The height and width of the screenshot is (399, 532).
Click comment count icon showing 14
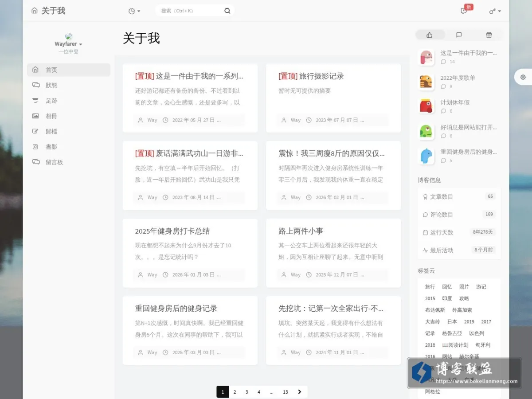pyautogui.click(x=443, y=62)
